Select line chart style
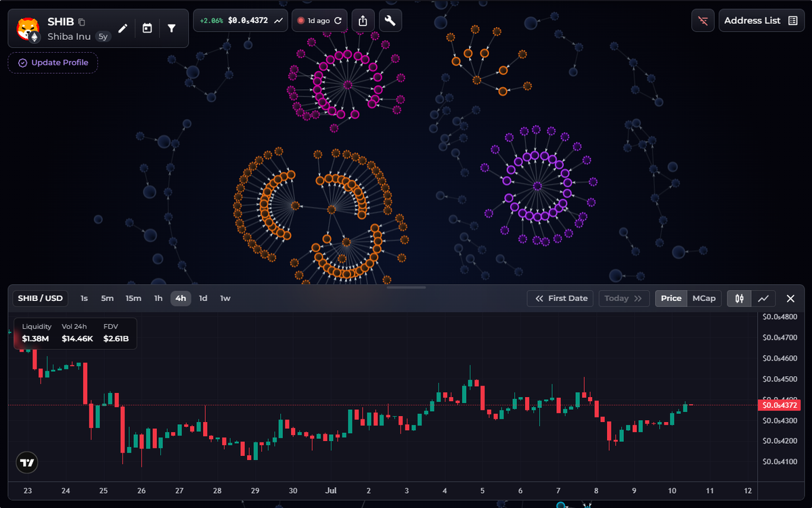Image resolution: width=812 pixels, height=508 pixels. coord(763,298)
